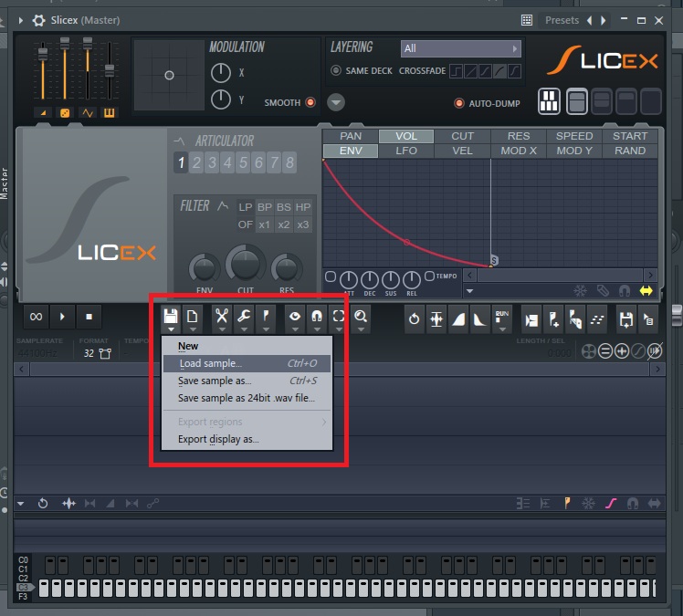Toggle the AUTO-DUMP light

coord(458,104)
